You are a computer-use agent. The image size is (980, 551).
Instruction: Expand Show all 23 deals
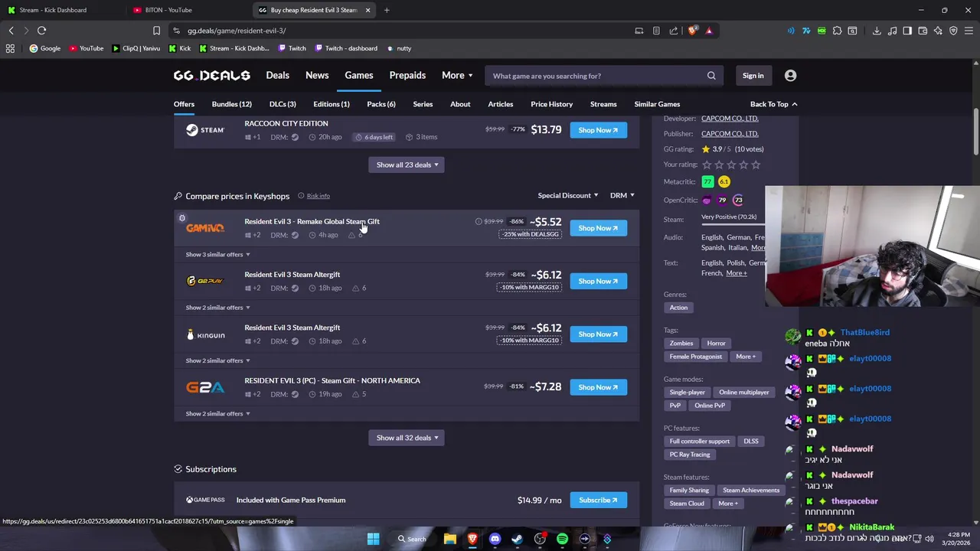(x=407, y=165)
